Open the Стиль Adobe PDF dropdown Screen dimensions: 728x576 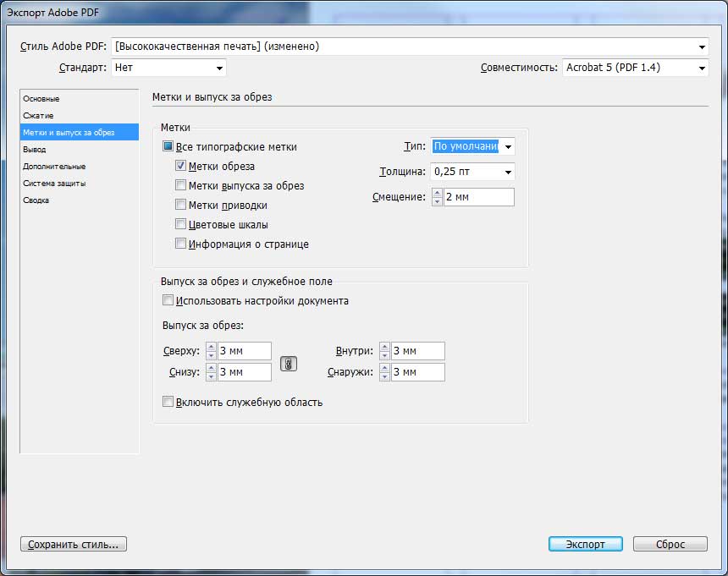click(x=410, y=47)
